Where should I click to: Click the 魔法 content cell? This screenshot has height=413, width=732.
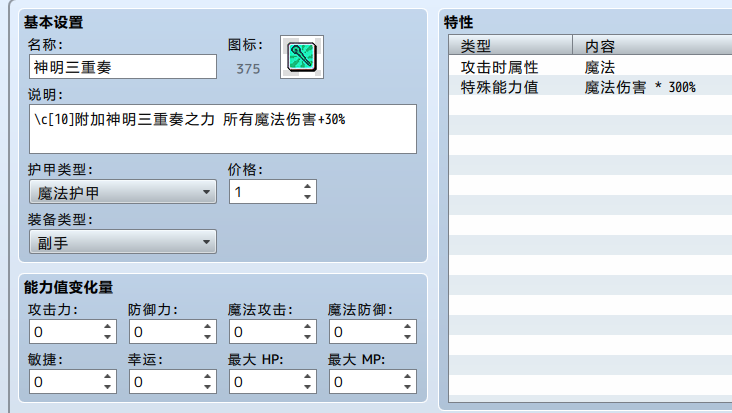599,67
